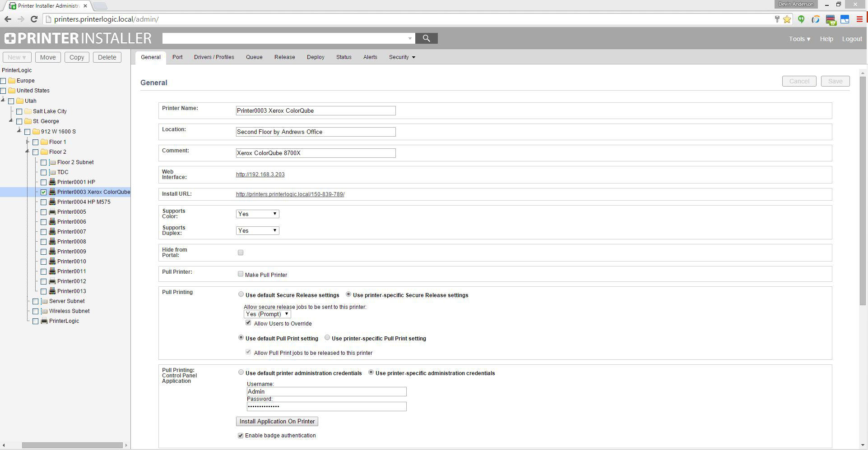Click the Location input field
This screenshot has width=868, height=450.
click(316, 132)
